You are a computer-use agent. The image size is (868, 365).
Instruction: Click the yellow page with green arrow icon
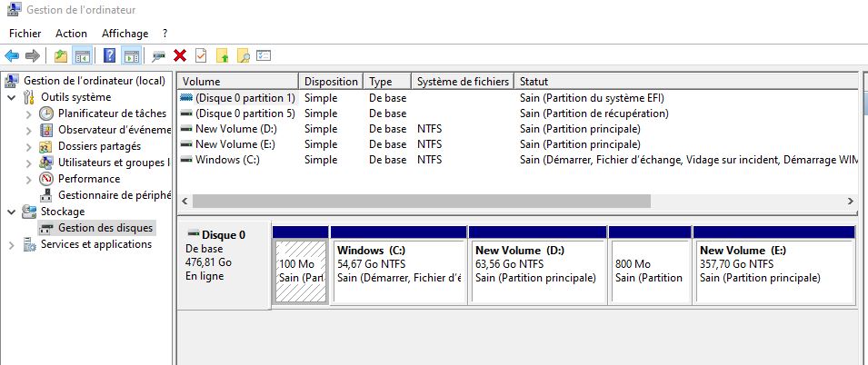click(x=222, y=56)
